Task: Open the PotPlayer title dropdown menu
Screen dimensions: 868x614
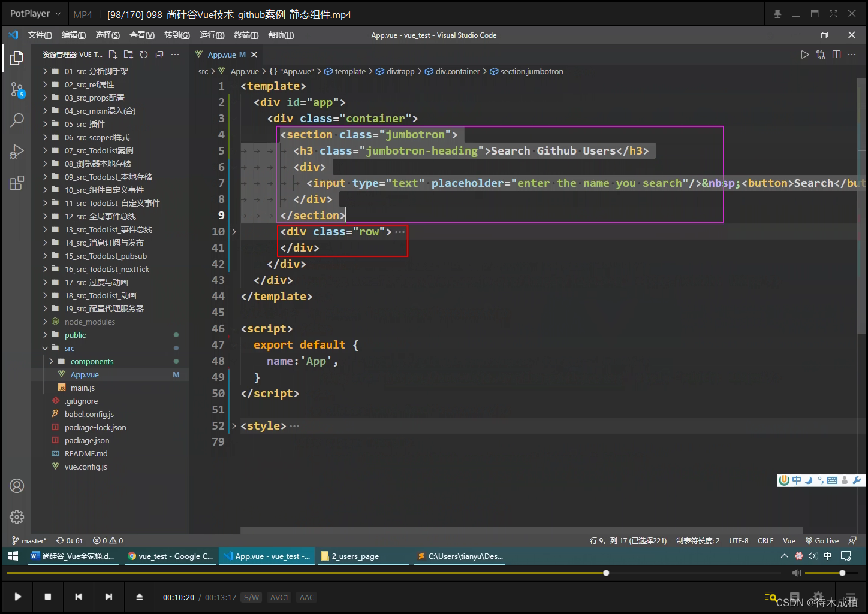Action: pos(35,14)
